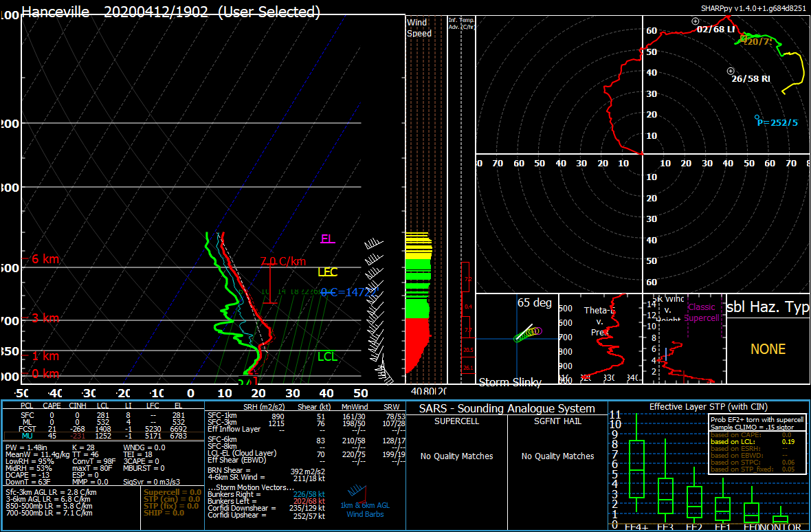Click No Quality Matches under SUPERCELL
Viewport: 811px width, 532px height.
coord(457,456)
